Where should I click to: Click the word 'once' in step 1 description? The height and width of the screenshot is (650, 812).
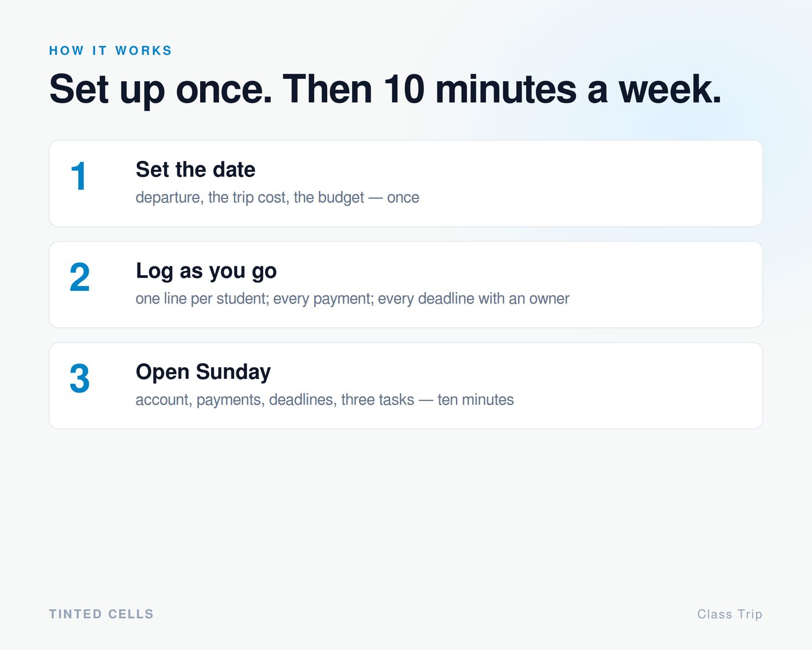pos(403,197)
